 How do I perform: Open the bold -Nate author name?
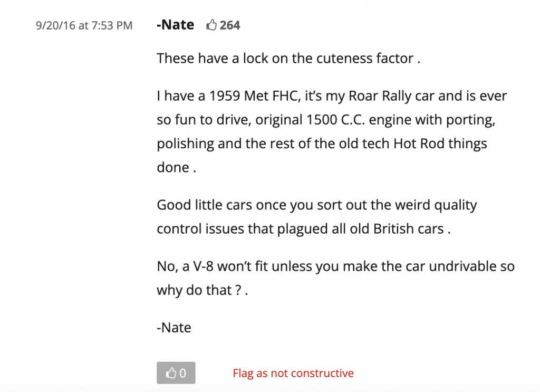(x=175, y=25)
